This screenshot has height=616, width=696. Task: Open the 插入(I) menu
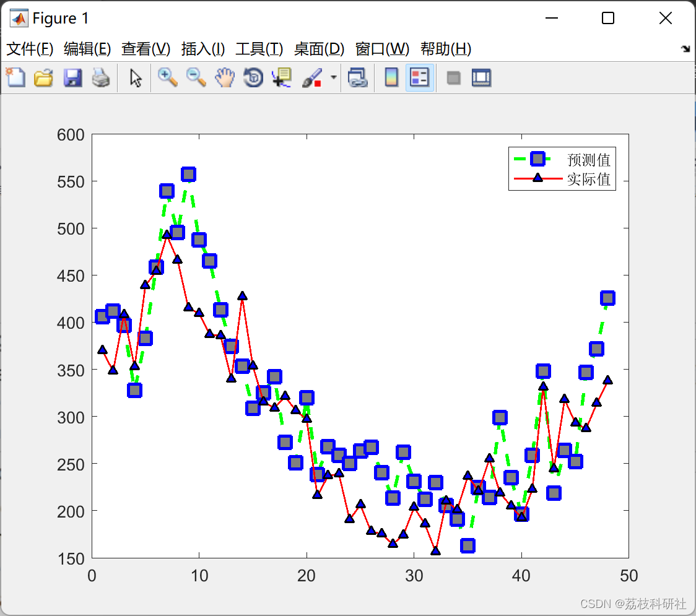click(x=203, y=49)
